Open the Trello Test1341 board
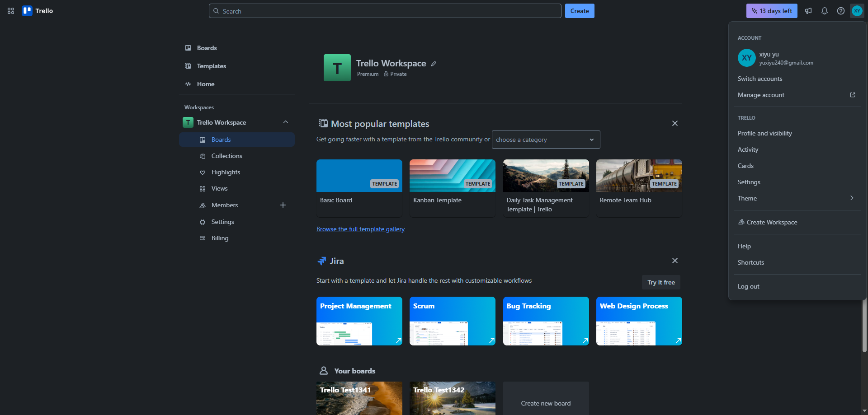The width and height of the screenshot is (868, 415). pyautogui.click(x=359, y=398)
